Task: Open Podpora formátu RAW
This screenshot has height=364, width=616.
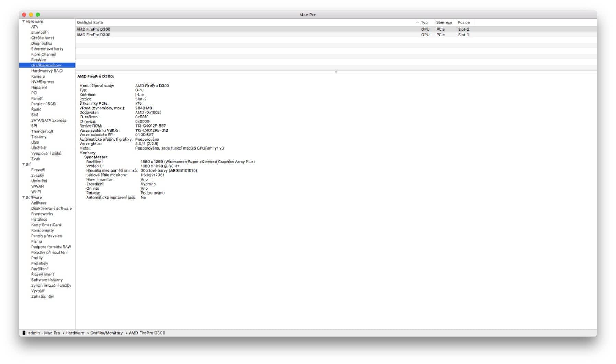Action: pos(51,247)
